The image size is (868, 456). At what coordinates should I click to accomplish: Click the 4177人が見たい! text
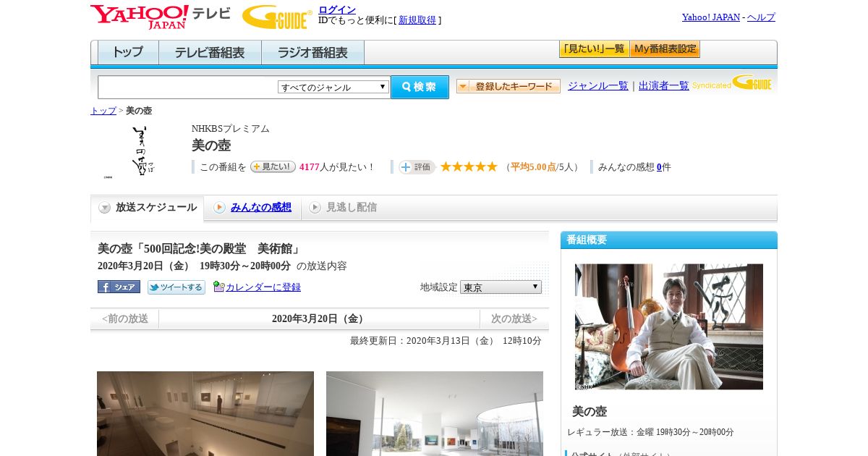tap(338, 167)
